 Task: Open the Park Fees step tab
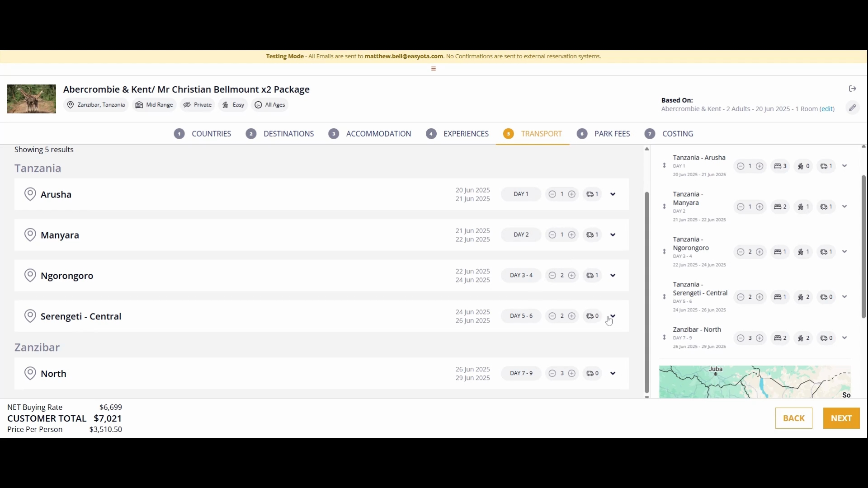[x=604, y=134]
